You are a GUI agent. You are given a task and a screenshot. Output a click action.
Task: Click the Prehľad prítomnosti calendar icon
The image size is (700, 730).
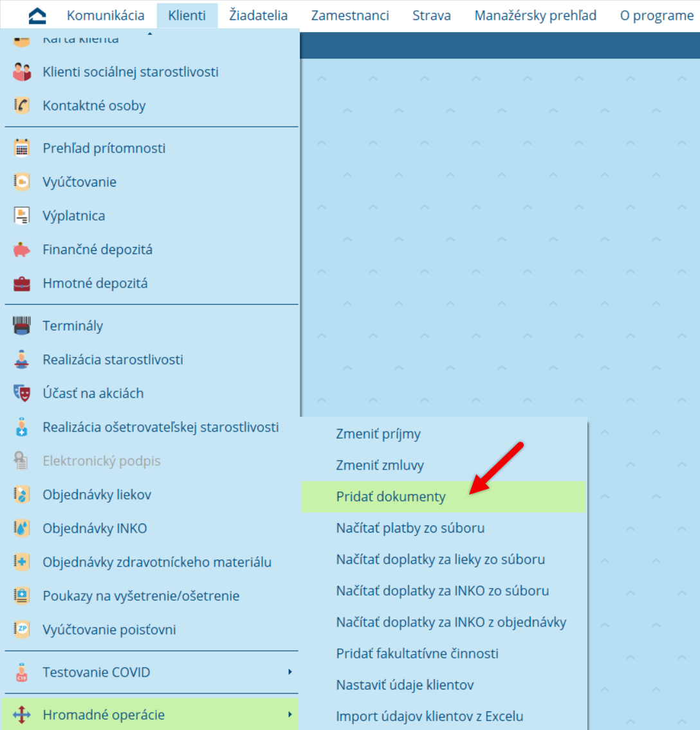pos(21,148)
